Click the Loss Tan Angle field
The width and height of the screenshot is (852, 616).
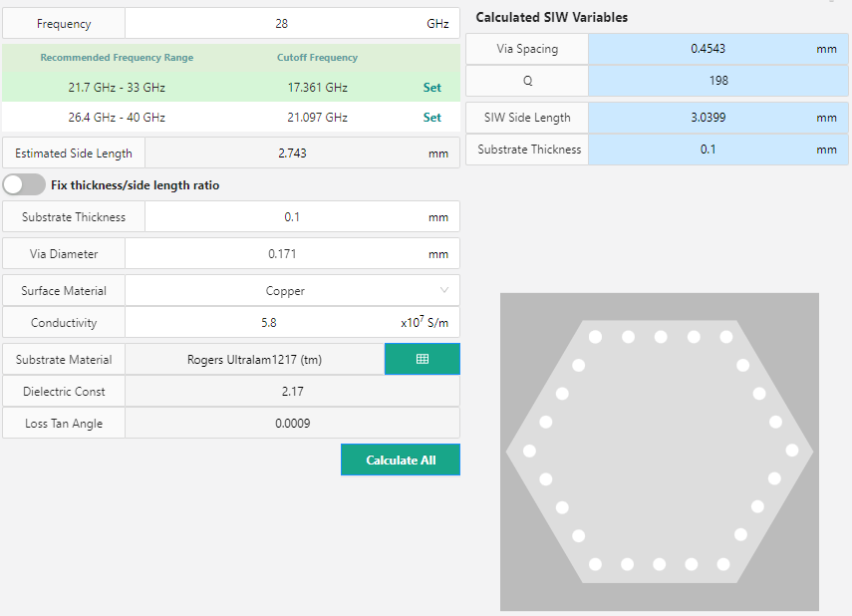coord(292,423)
